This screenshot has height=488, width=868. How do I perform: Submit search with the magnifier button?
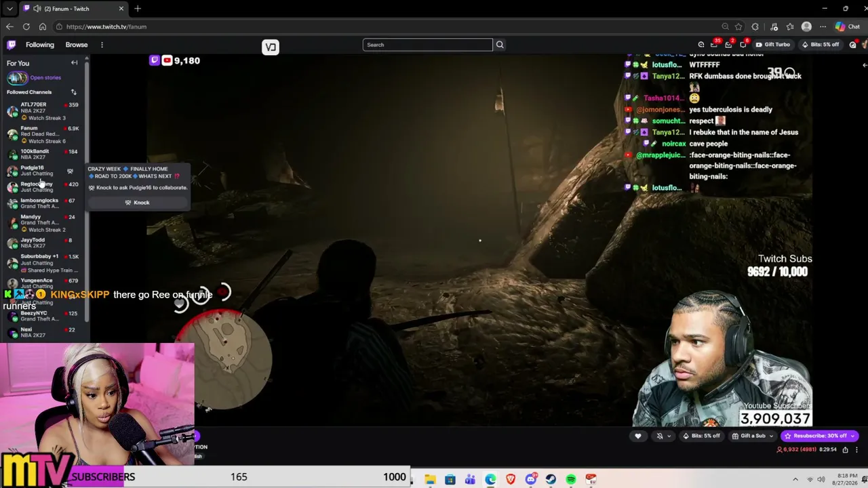(500, 45)
